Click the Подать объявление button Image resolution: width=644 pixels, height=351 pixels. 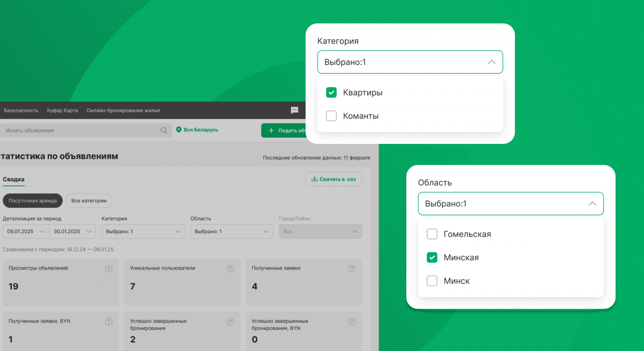[284, 130]
